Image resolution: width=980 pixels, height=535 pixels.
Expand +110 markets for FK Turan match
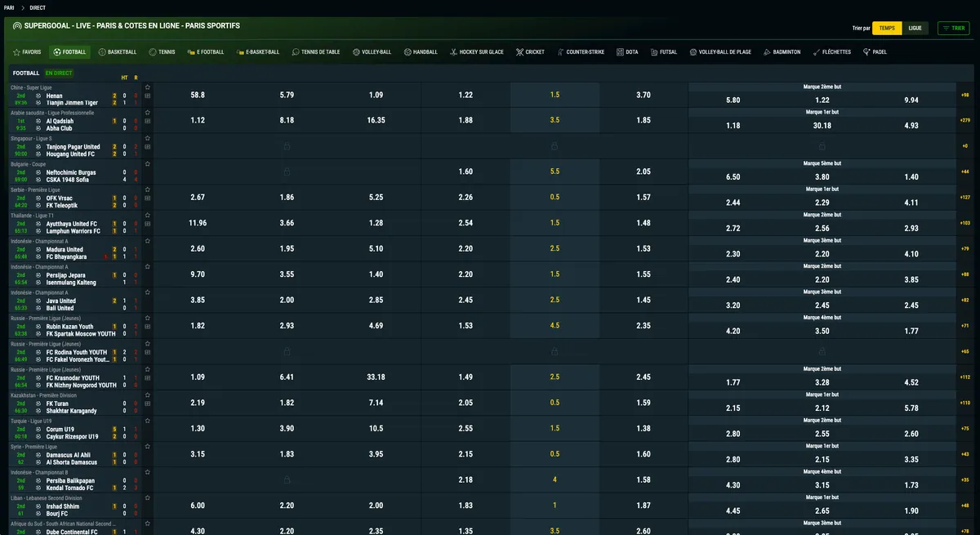pyautogui.click(x=965, y=403)
